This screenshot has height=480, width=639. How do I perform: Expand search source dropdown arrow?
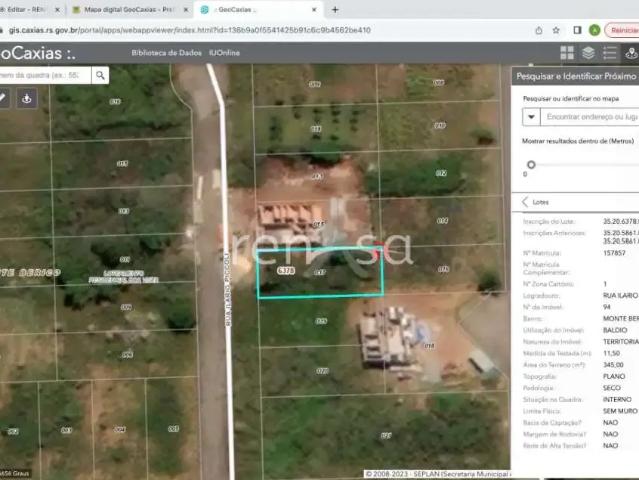tap(531, 117)
